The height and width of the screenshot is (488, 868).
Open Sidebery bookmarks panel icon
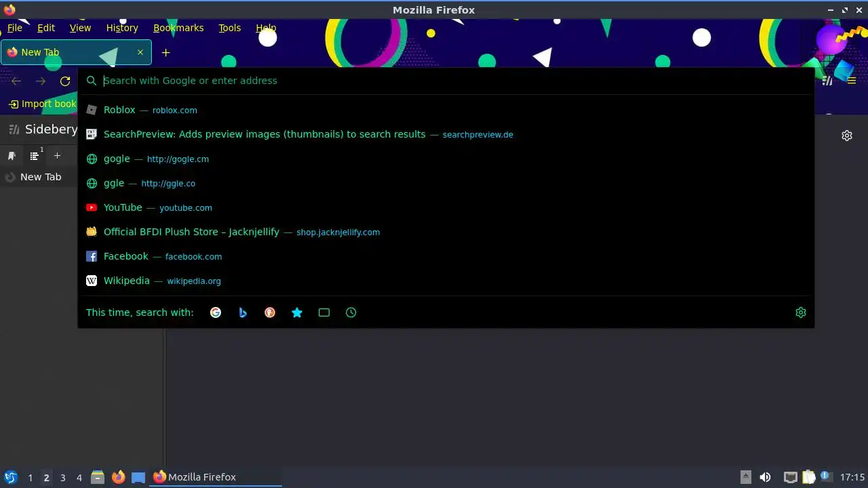(12, 156)
